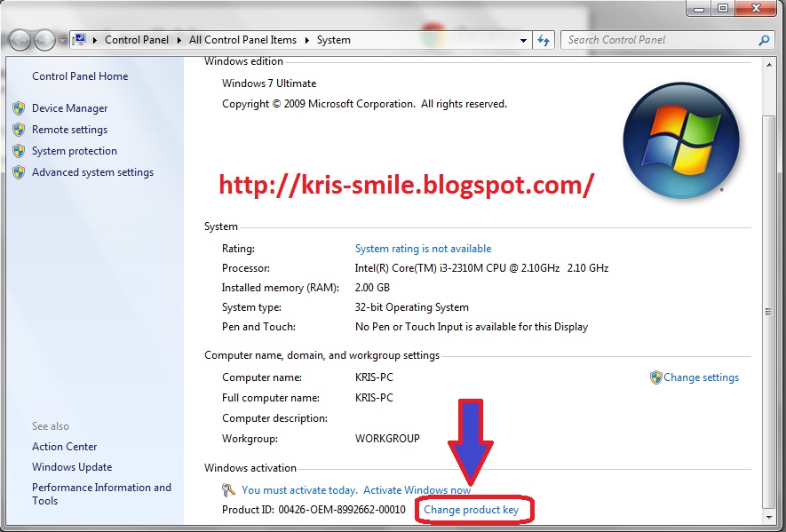Click the search magnifier icon
The width and height of the screenshot is (786, 532).
coord(764,40)
